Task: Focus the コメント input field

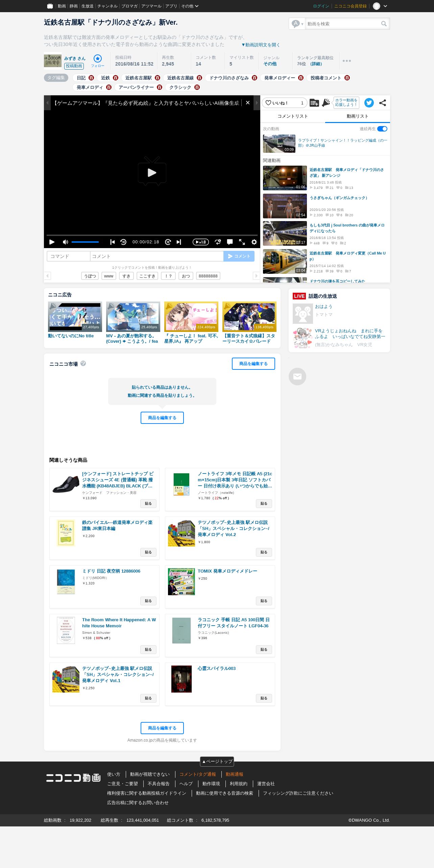Action: [x=157, y=256]
